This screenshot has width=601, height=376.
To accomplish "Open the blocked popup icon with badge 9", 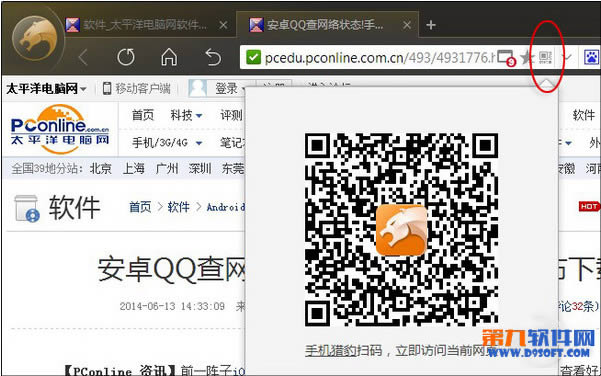I will (x=506, y=58).
